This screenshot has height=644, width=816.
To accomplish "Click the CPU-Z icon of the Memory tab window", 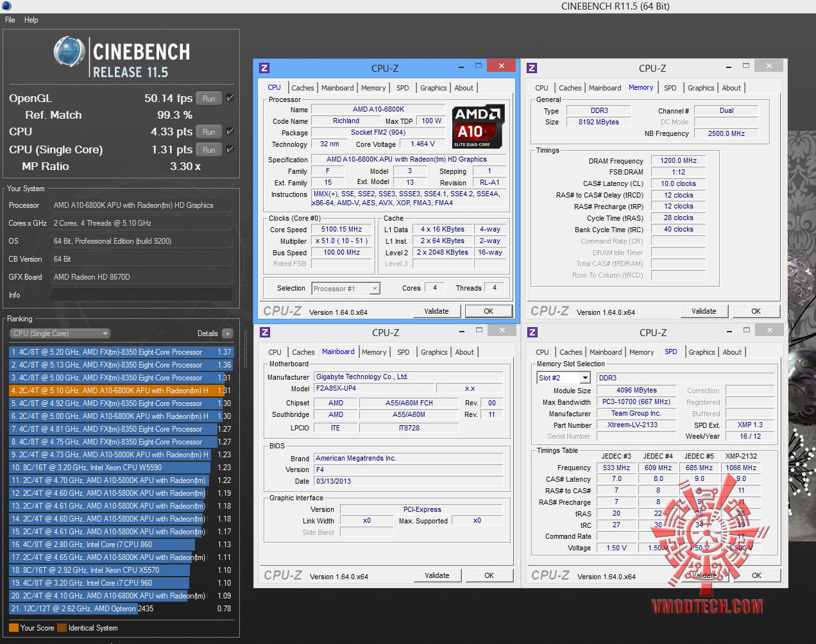I will 532,68.
